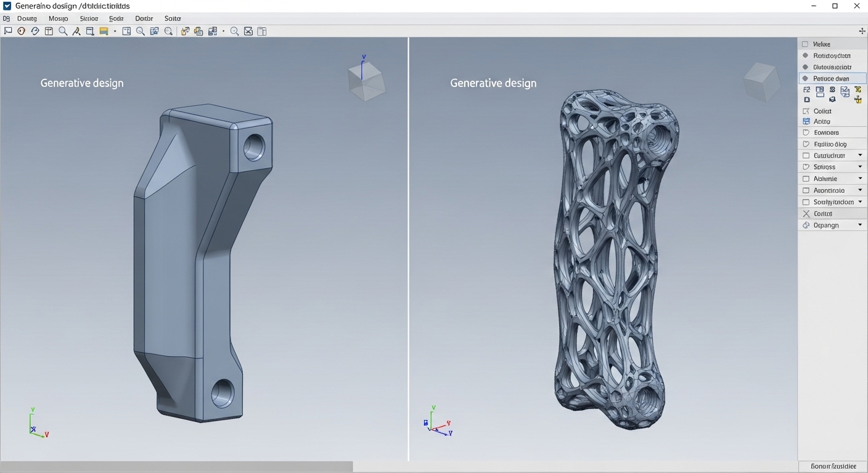Toggle the Abhmie checkbox
The width and height of the screenshot is (868, 473).
point(806,179)
